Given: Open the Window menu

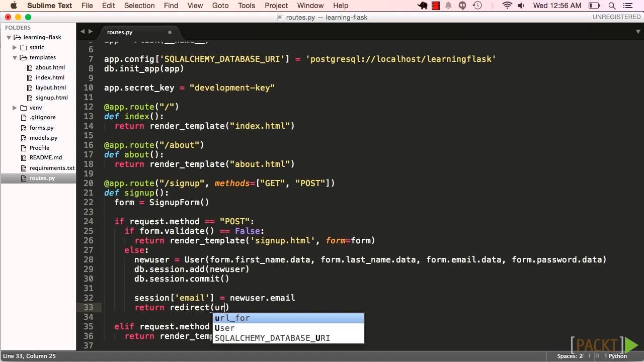Looking at the screenshot, I should coord(310,6).
